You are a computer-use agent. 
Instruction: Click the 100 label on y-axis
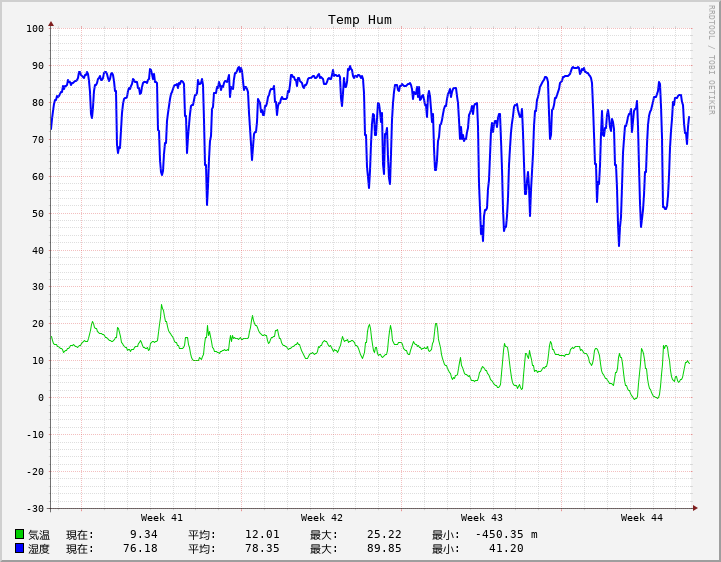point(35,29)
